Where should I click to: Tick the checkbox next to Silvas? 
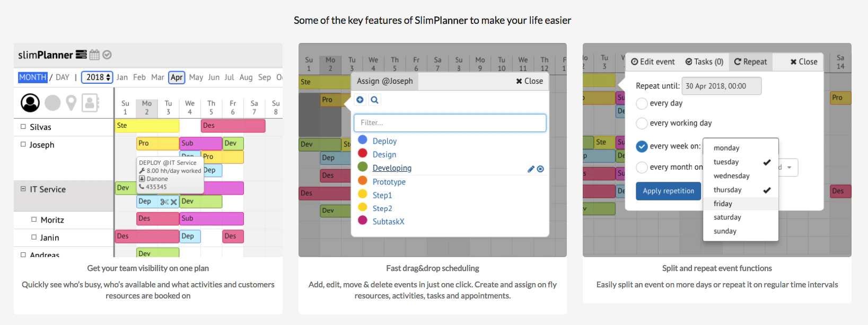tap(23, 127)
